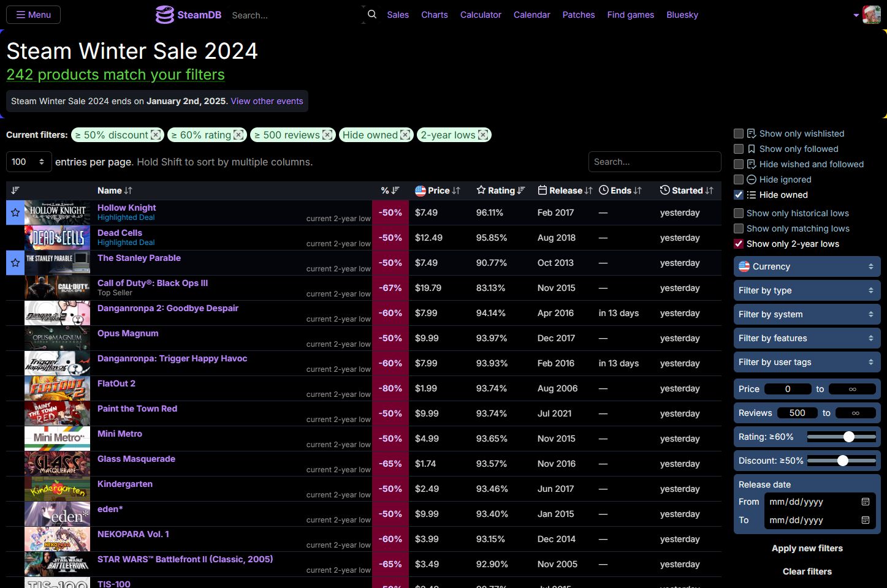Click View other events link
887x588 pixels.
click(x=267, y=101)
